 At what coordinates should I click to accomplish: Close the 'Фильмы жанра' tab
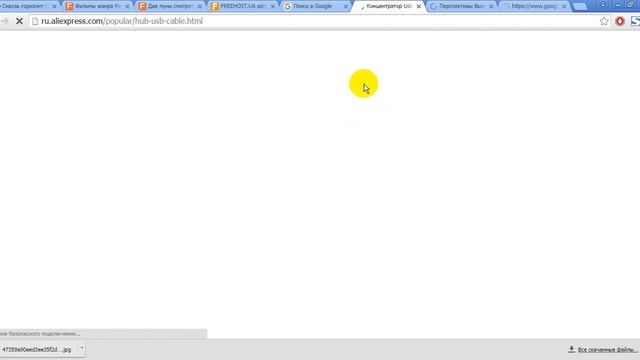(x=127, y=7)
